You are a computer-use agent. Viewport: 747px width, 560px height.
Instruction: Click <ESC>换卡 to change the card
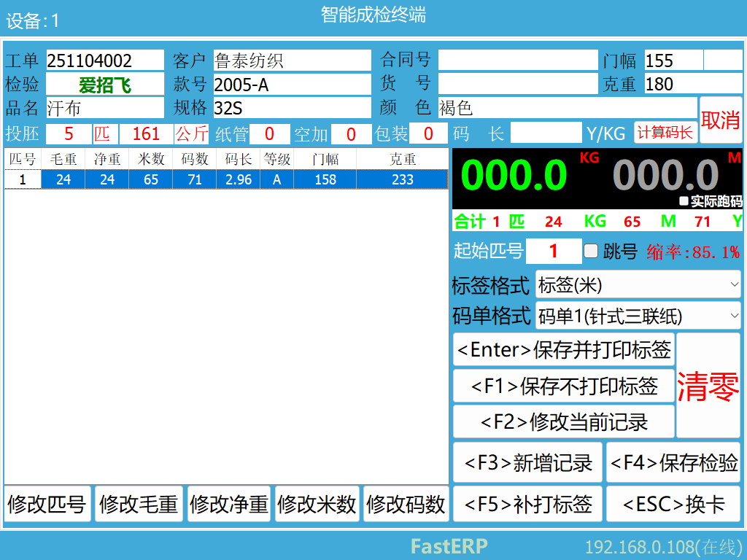[673, 503]
